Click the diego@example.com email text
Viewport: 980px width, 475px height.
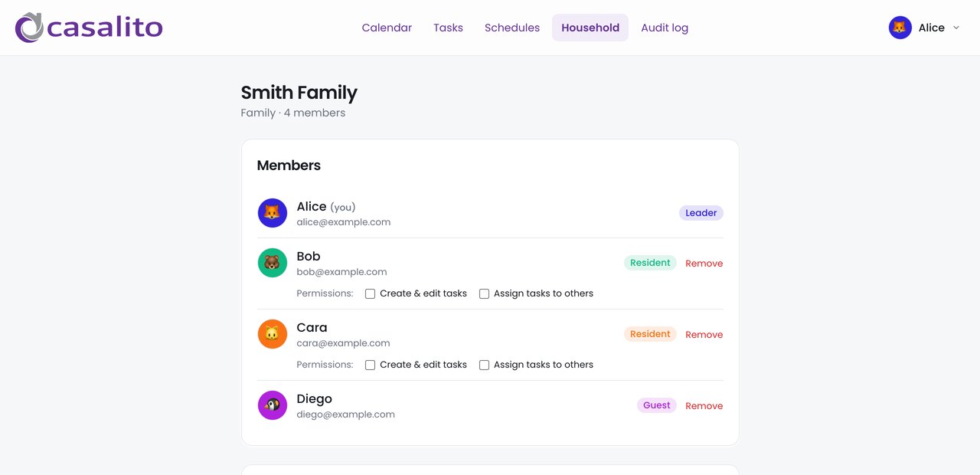click(346, 414)
